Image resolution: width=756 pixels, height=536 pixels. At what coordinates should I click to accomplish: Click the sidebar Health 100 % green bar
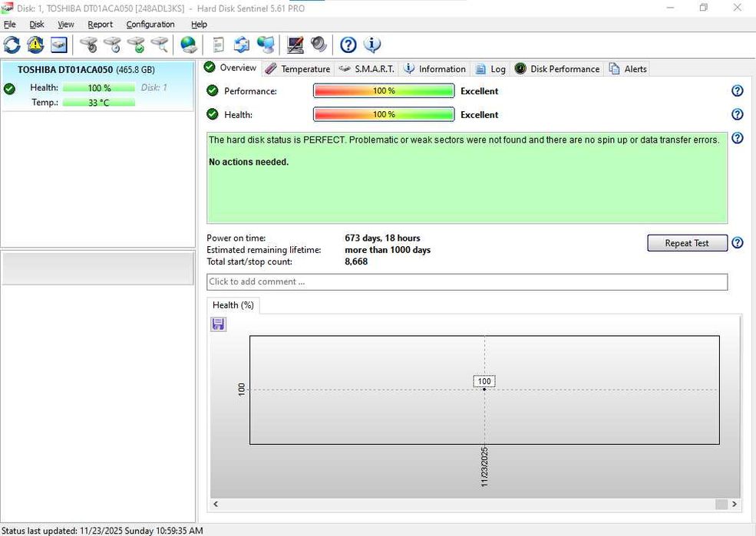point(99,87)
